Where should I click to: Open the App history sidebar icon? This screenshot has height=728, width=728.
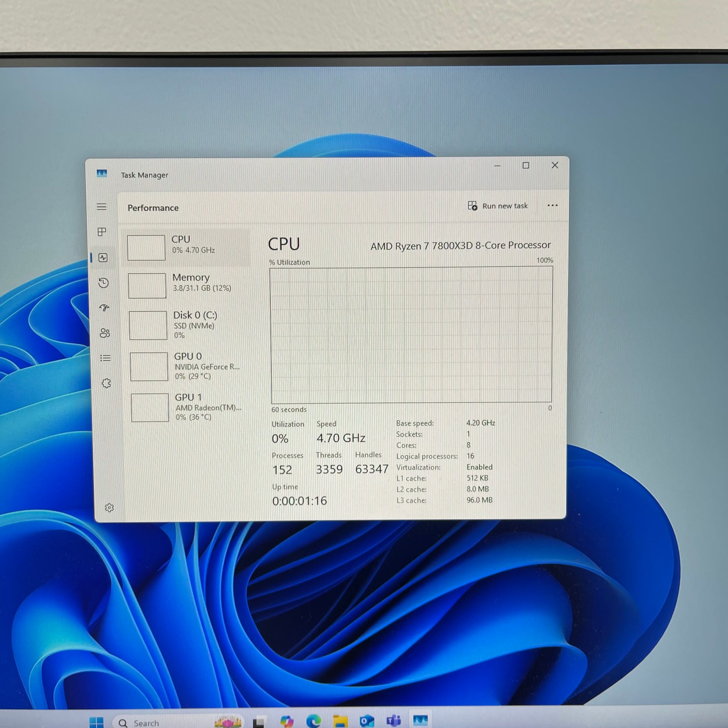(104, 282)
